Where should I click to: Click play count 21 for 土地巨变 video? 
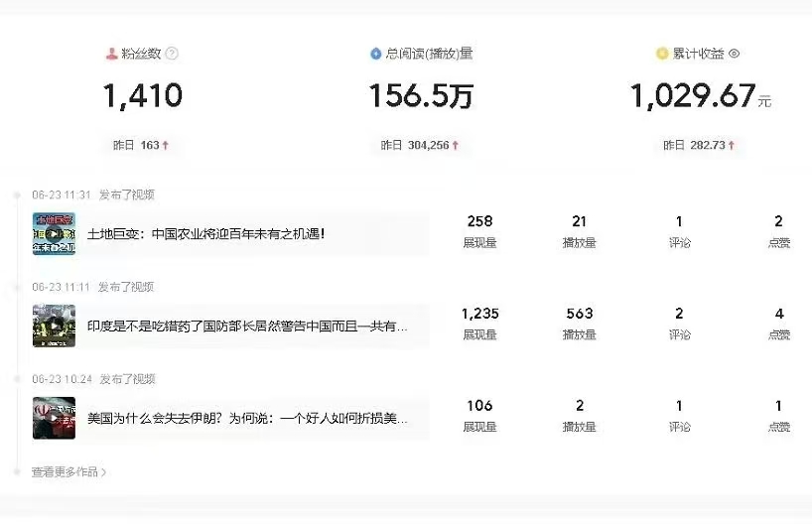click(579, 221)
